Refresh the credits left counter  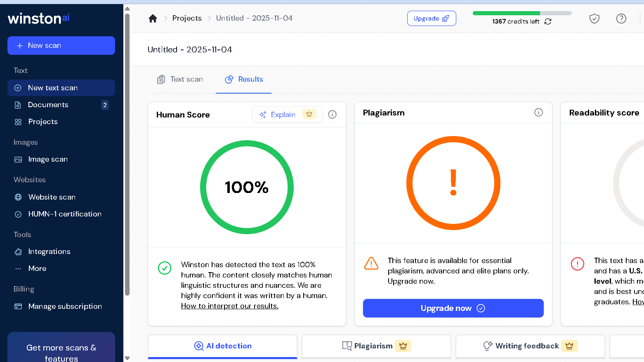click(548, 21)
